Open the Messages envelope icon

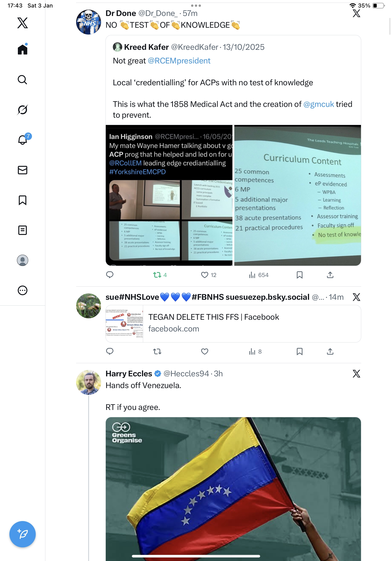tap(23, 170)
